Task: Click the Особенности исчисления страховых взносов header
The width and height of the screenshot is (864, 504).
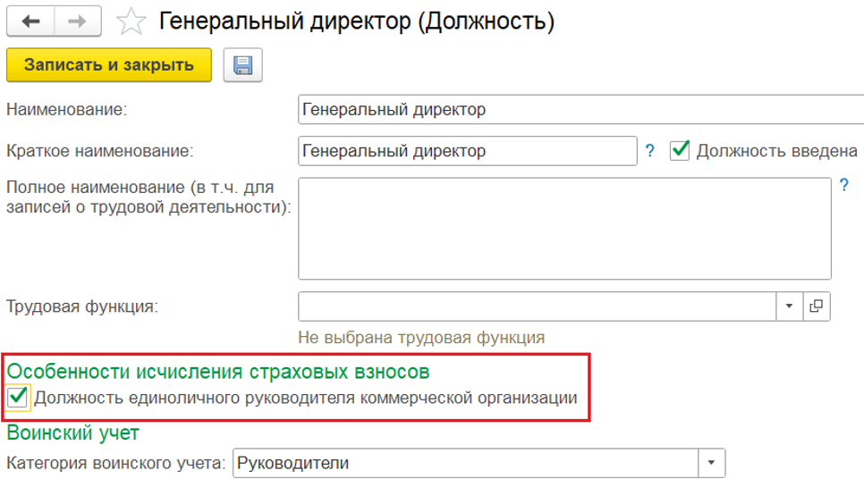Action: (x=218, y=370)
